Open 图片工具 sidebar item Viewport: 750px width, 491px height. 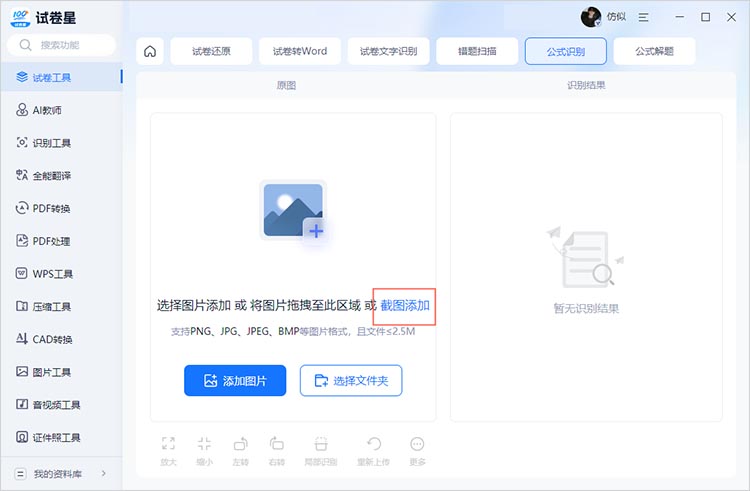pyautogui.click(x=61, y=372)
